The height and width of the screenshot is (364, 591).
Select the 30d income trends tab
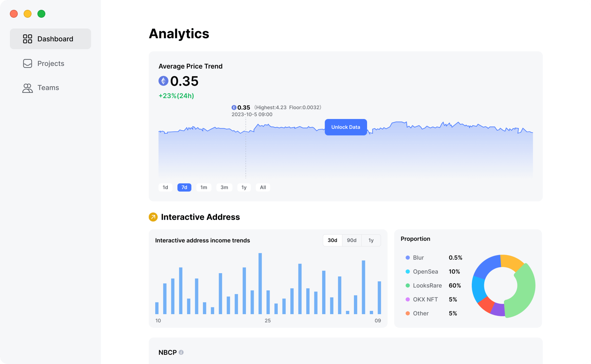point(332,240)
